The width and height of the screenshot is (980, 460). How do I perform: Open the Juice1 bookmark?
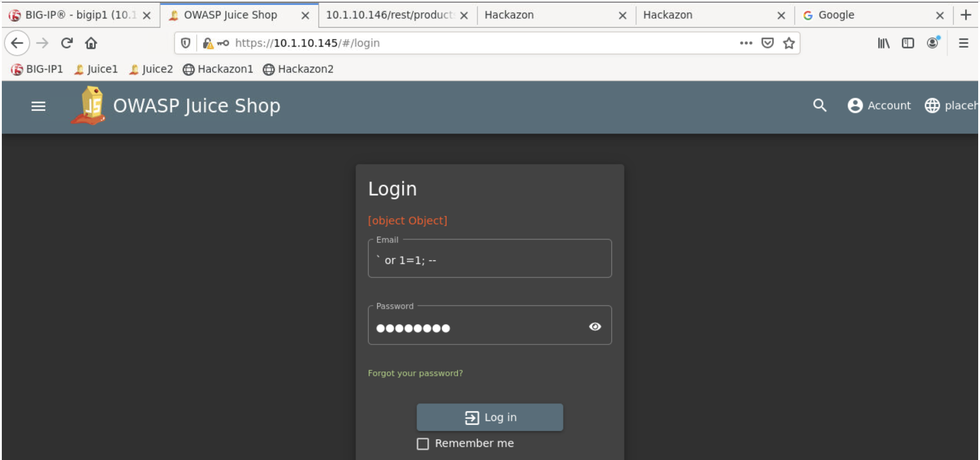[96, 69]
